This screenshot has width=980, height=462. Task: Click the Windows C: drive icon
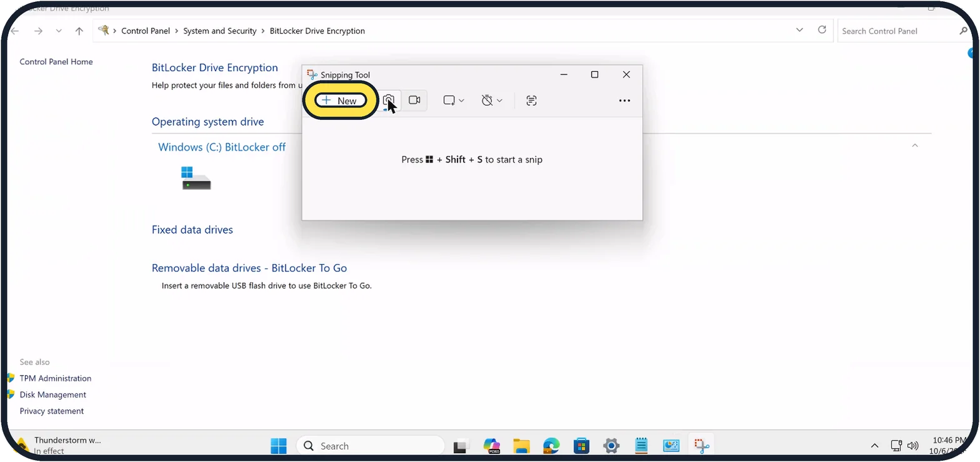(x=196, y=178)
